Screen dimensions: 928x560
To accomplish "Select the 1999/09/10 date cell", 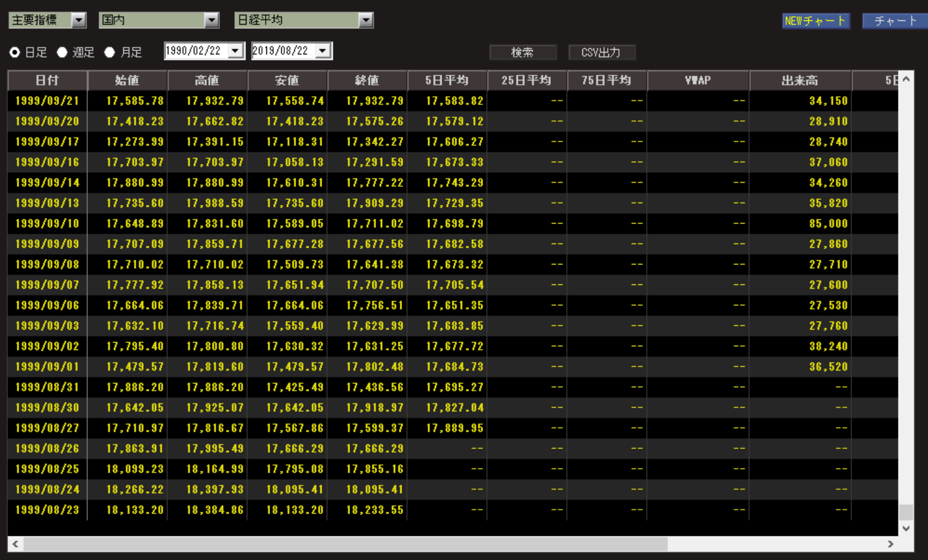I will click(47, 224).
